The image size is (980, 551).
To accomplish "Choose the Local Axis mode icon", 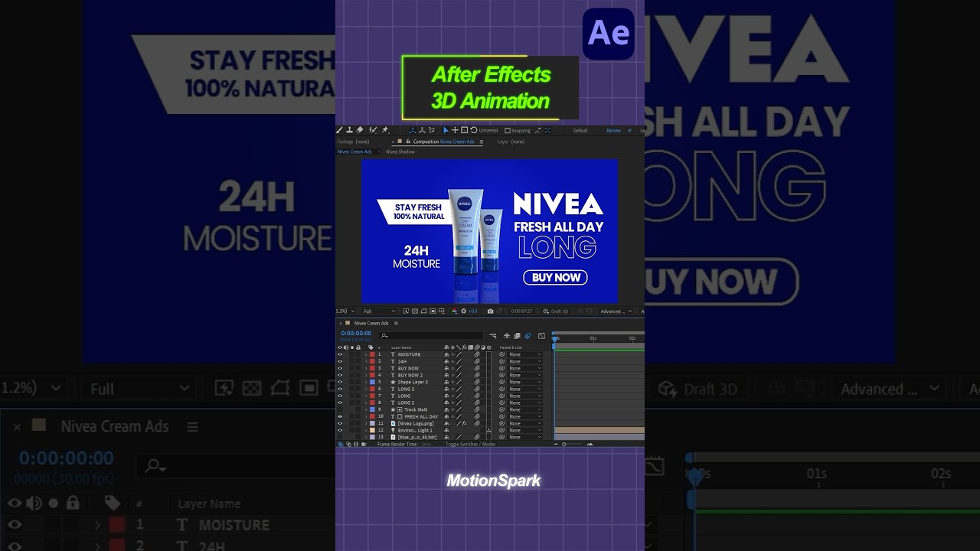I will tap(413, 130).
